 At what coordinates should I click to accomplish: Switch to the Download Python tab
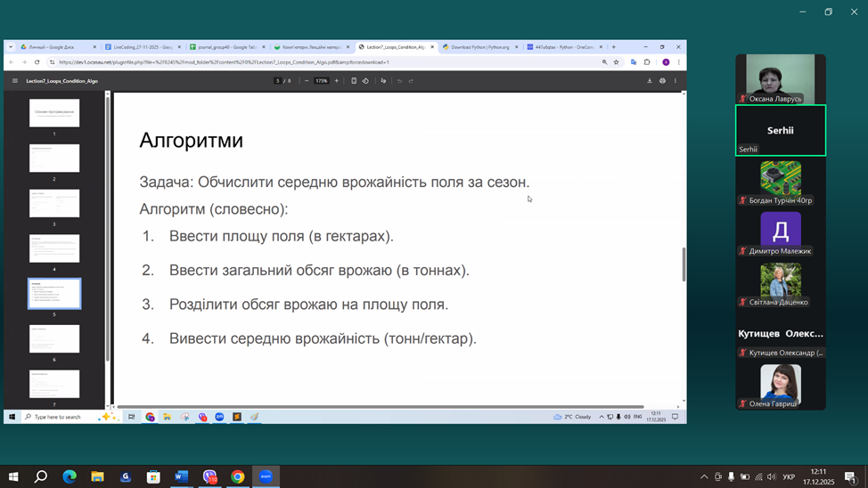point(479,47)
